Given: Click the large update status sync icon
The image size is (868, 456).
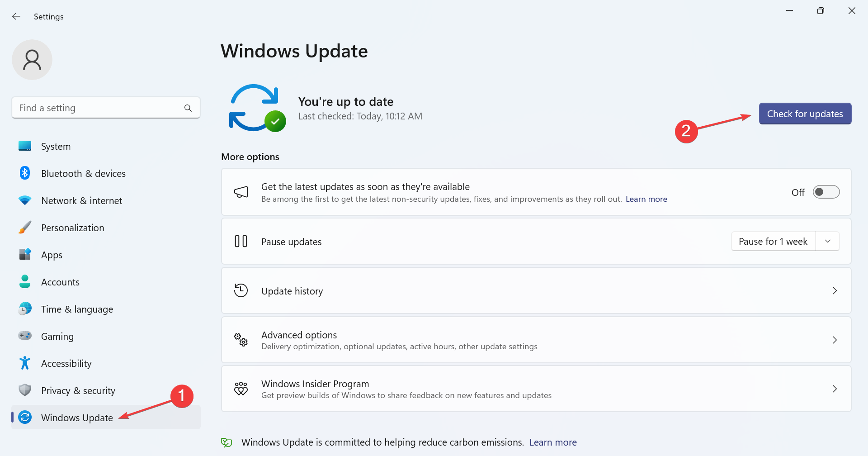Looking at the screenshot, I should [x=257, y=108].
